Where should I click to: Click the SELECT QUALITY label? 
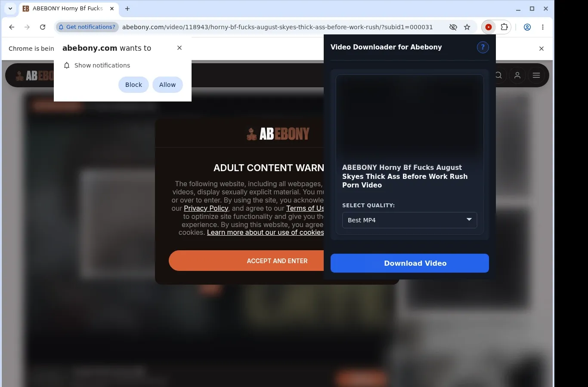(368, 206)
